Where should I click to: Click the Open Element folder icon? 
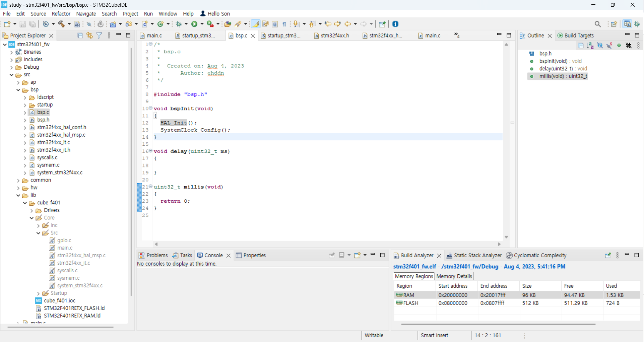coord(228,24)
